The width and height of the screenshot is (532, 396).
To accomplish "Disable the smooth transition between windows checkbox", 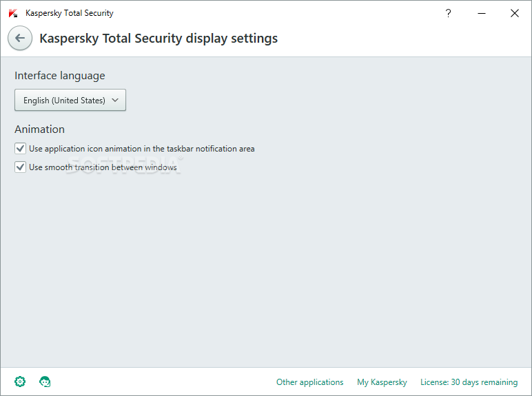I will click(21, 167).
